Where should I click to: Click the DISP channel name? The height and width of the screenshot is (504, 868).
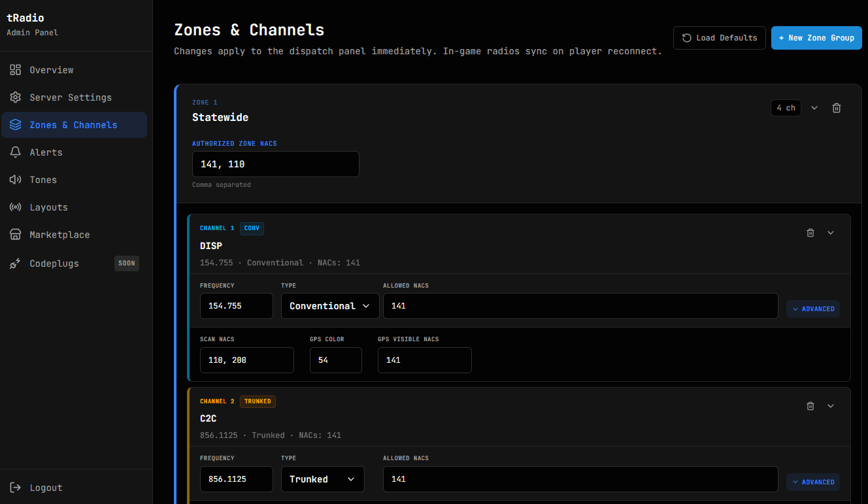coord(211,246)
